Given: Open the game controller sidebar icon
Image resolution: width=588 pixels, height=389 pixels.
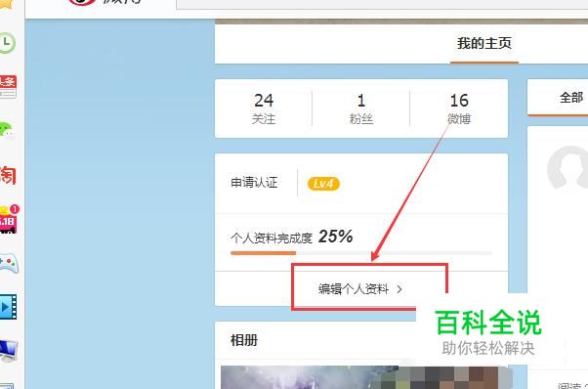Looking at the screenshot, I should [x=9, y=263].
